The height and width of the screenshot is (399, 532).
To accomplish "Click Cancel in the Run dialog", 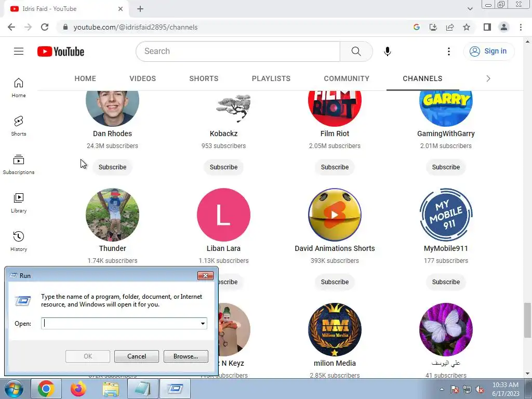I will [x=137, y=356].
